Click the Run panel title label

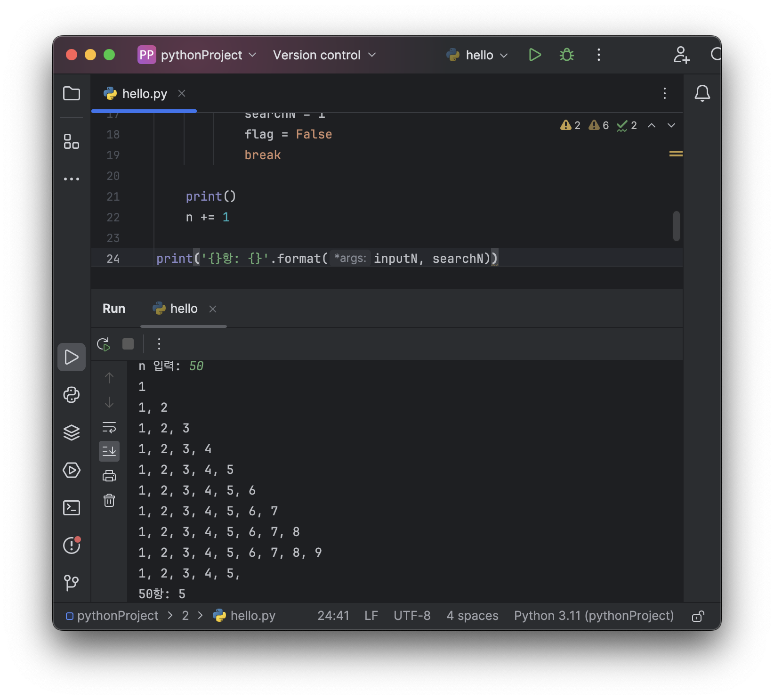tap(114, 309)
